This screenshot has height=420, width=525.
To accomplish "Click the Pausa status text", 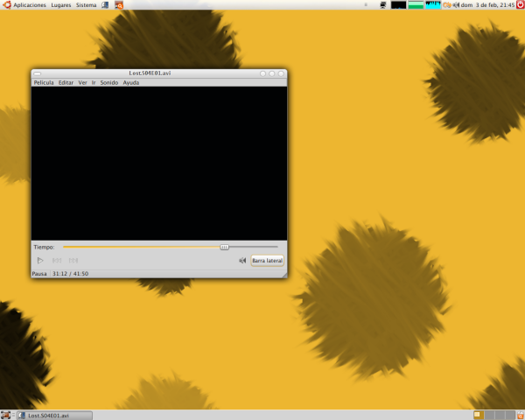I will (x=39, y=274).
